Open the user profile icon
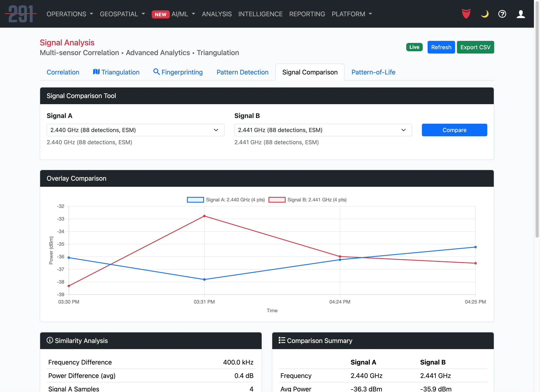Image resolution: width=540 pixels, height=392 pixels. pyautogui.click(x=521, y=14)
